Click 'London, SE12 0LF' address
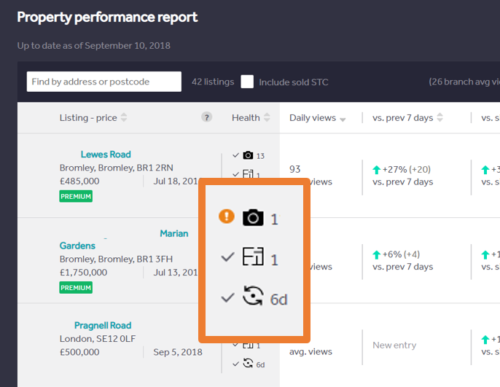This screenshot has height=387, width=500. 98,339
